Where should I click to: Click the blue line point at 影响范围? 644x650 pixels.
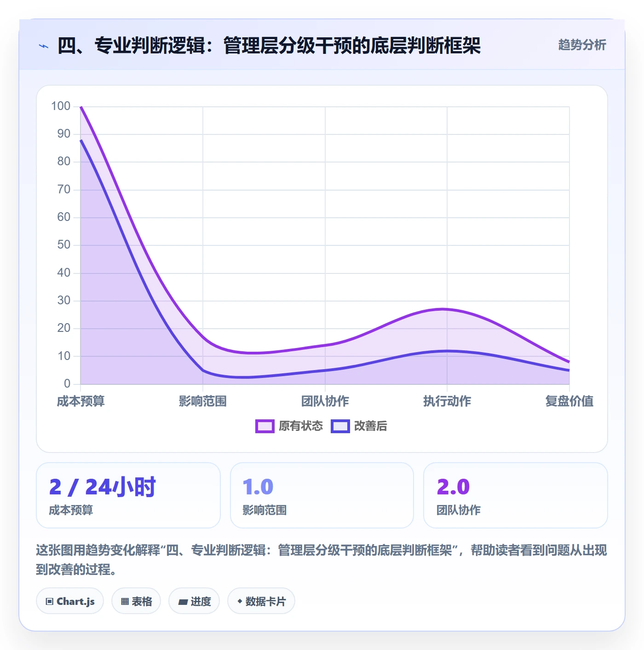point(203,370)
